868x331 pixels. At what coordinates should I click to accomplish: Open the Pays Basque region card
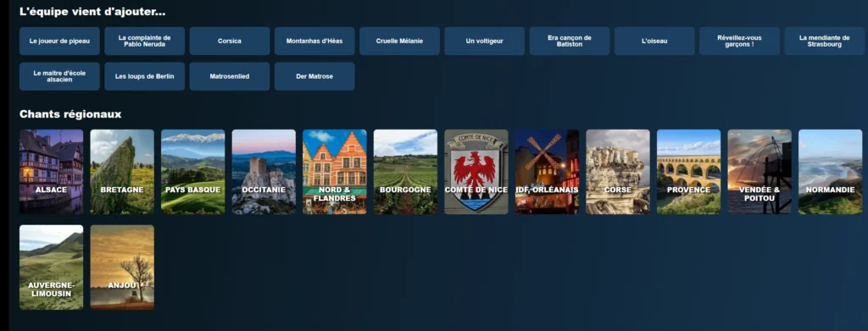pos(193,172)
